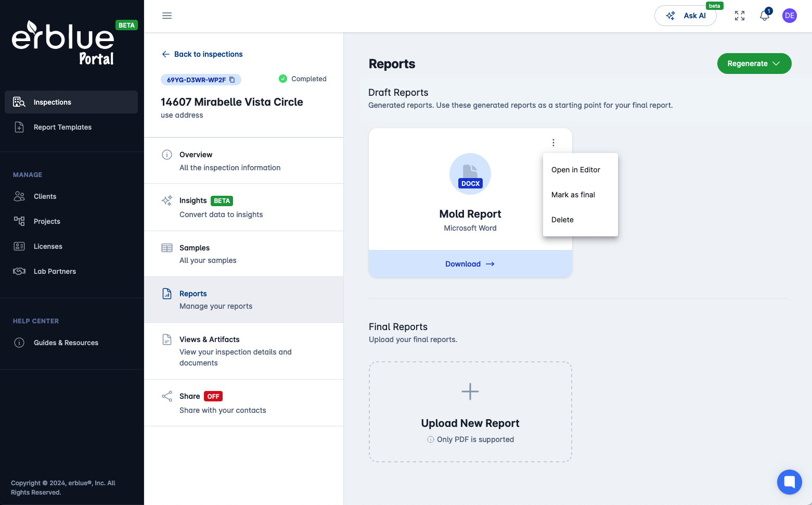This screenshot has height=505, width=812.
Task: Go to Projects in sidebar
Action: click(x=71, y=221)
